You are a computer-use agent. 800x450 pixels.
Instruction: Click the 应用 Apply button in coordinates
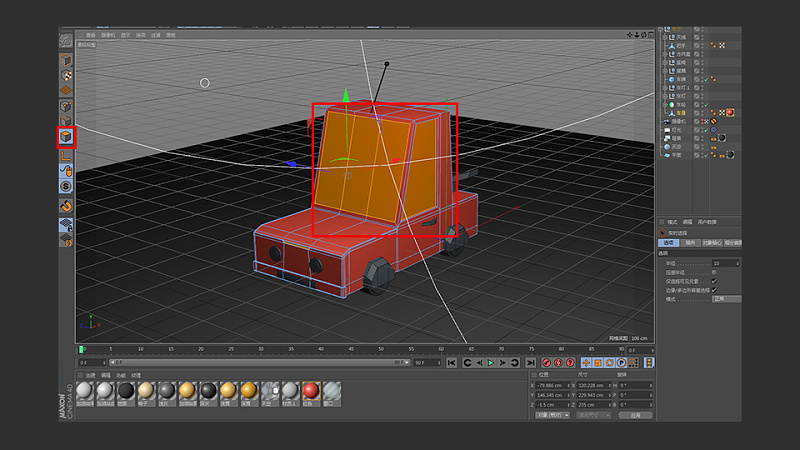(635, 415)
